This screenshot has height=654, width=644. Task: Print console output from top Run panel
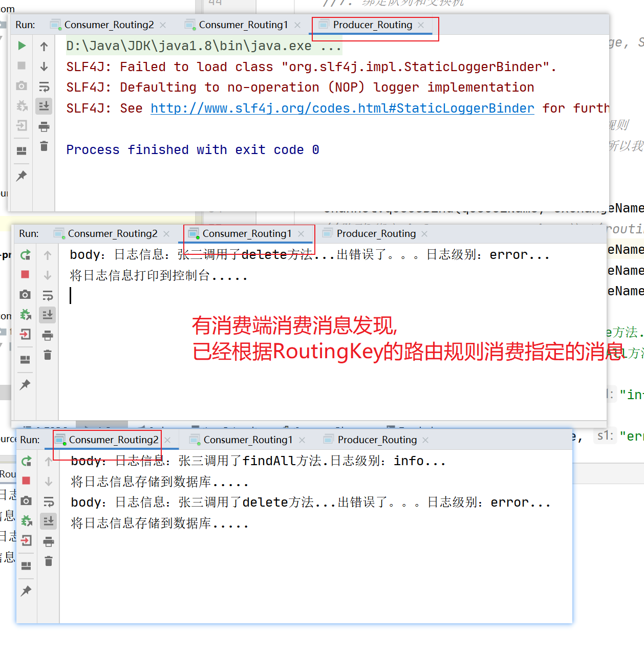coord(44,126)
